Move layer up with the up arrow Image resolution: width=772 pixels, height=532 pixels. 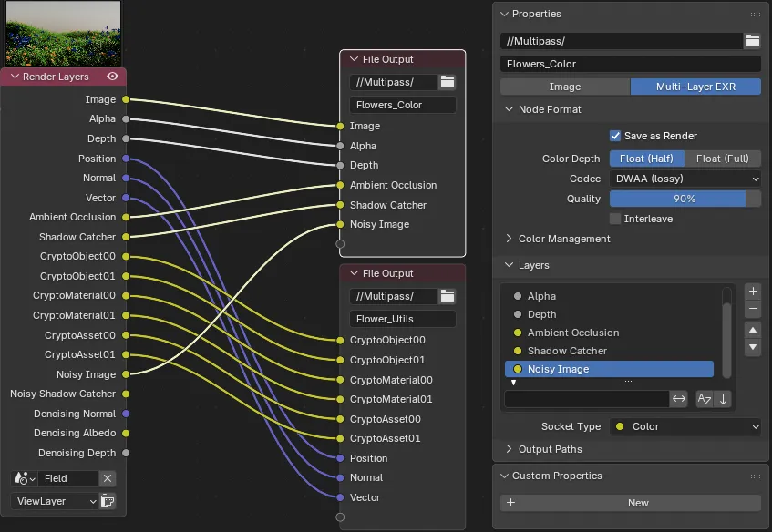coord(753,331)
